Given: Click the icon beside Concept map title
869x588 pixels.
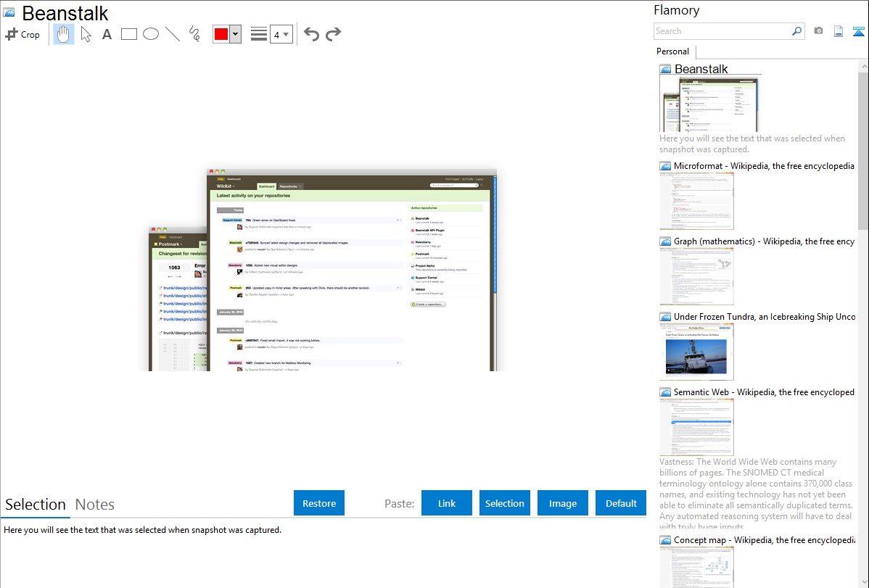Looking at the screenshot, I should point(666,540).
